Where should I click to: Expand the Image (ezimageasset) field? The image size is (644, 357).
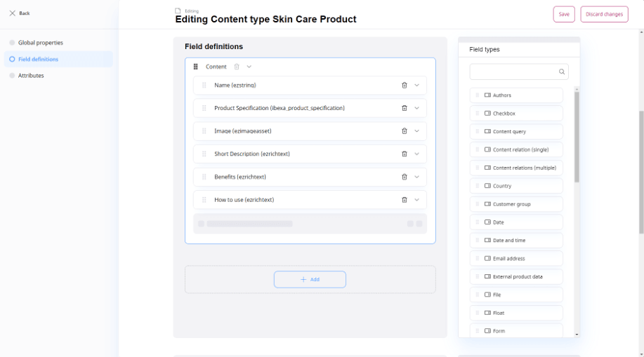(x=416, y=131)
